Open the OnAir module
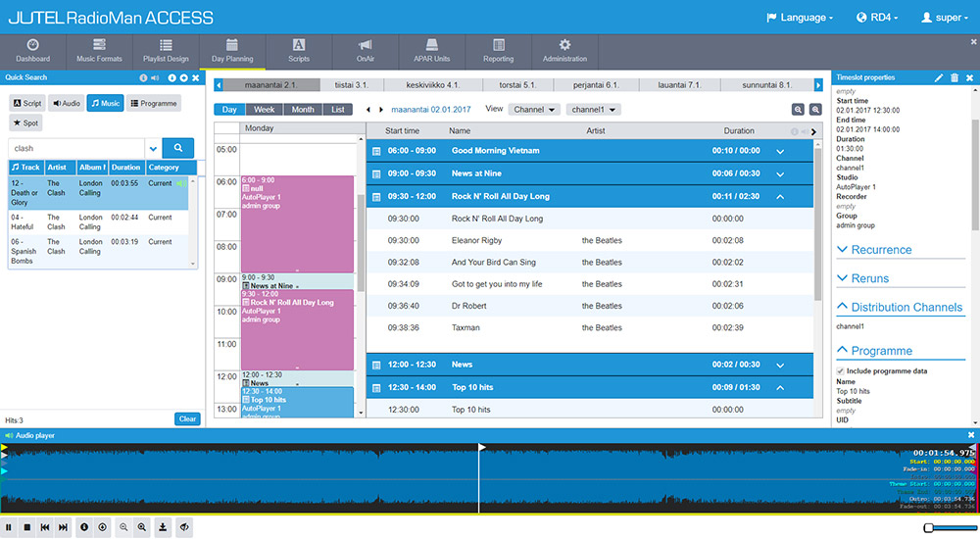Screen dimensions: 980x539 [365, 51]
